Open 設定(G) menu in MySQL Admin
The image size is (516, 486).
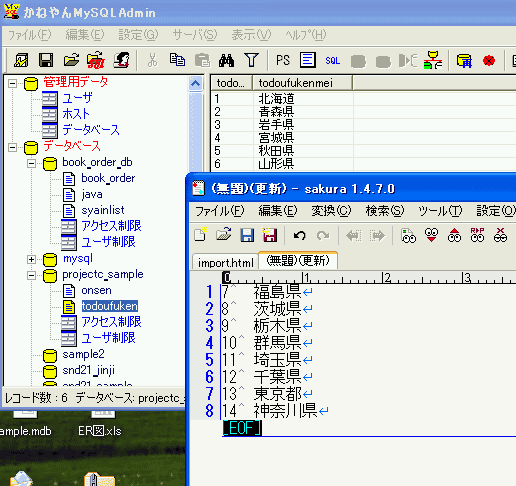point(138,35)
